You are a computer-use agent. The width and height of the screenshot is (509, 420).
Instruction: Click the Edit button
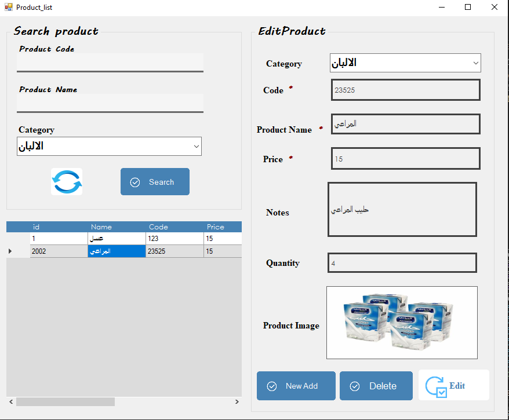pos(453,385)
